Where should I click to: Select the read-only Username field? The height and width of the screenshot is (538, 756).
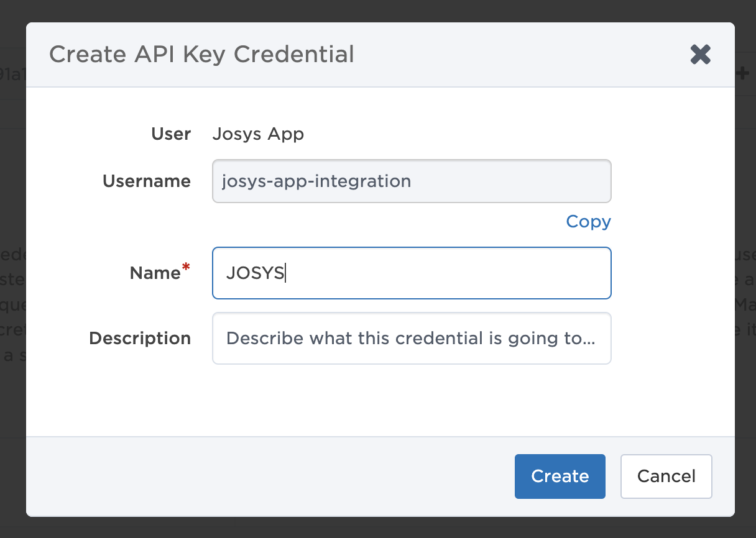[x=412, y=181]
